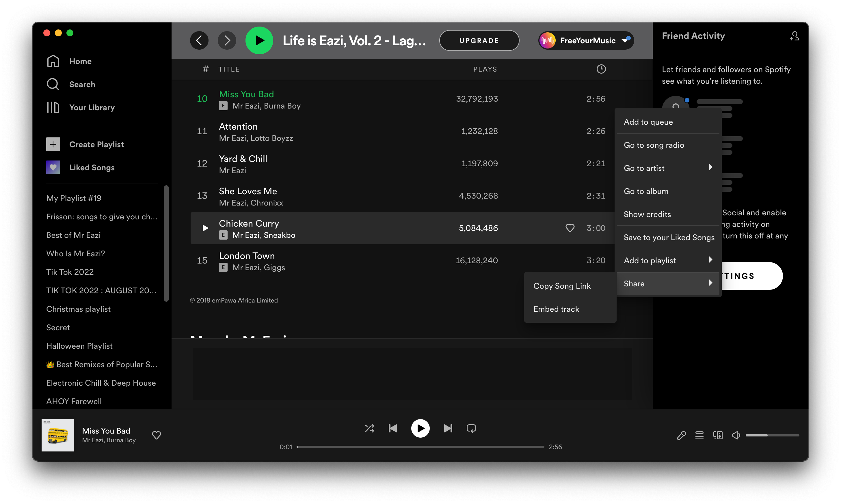Like Chicken Curry with heart icon
841x504 pixels.
[570, 228]
